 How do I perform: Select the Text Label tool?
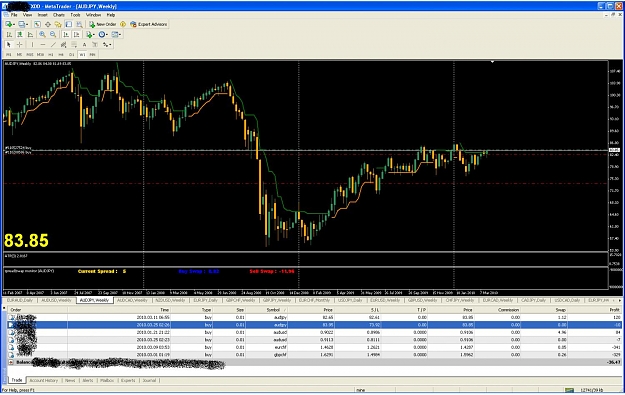[95, 45]
